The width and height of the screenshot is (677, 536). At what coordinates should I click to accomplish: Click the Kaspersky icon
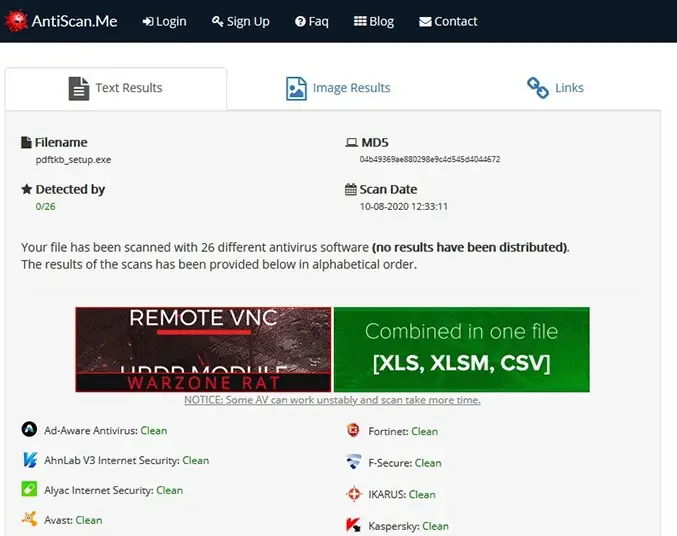pyautogui.click(x=354, y=525)
